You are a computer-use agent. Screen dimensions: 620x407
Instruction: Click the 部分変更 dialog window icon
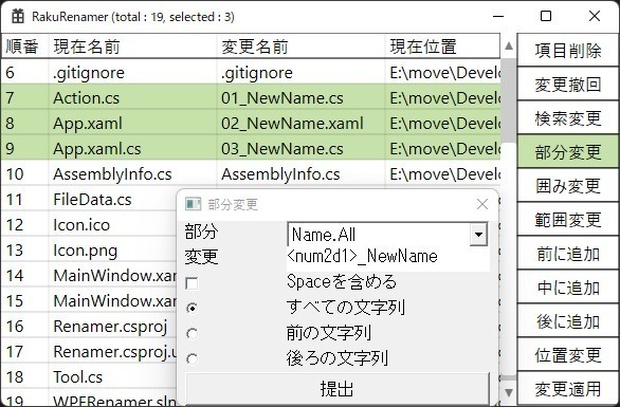pos(193,204)
